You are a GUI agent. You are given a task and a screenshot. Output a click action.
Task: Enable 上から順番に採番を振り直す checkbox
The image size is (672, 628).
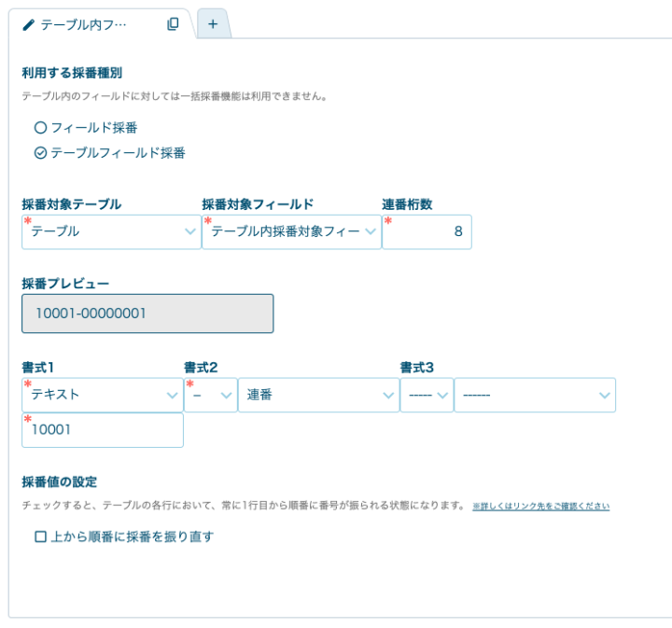[40, 537]
